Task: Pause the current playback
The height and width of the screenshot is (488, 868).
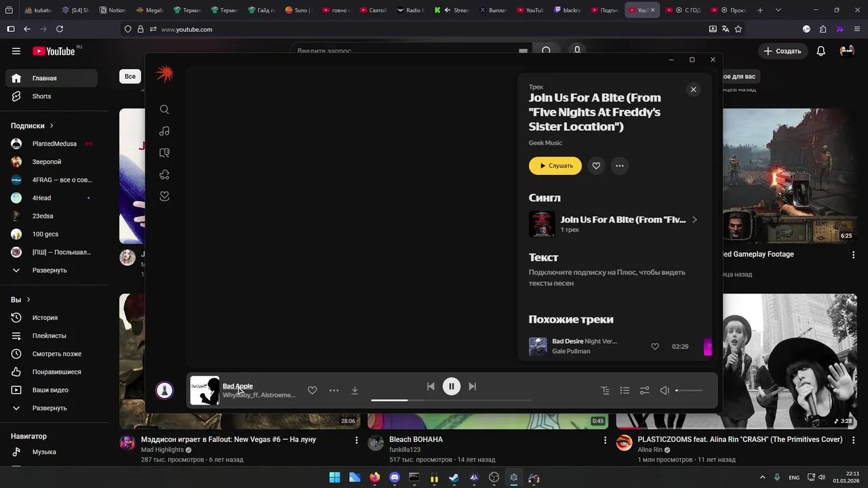Action: [x=452, y=386]
